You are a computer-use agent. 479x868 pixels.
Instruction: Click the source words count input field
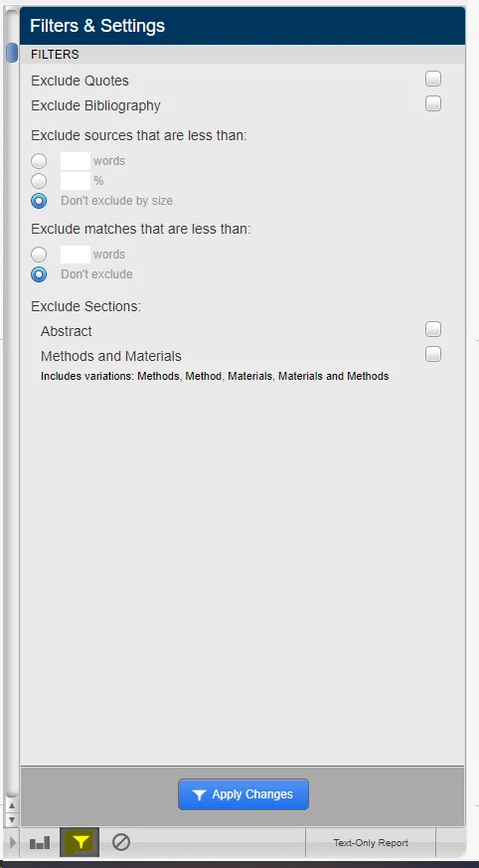point(76,161)
